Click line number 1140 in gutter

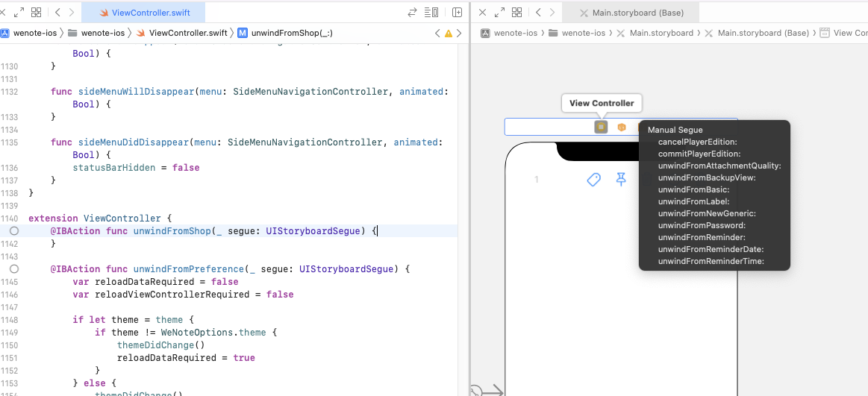[10, 218]
